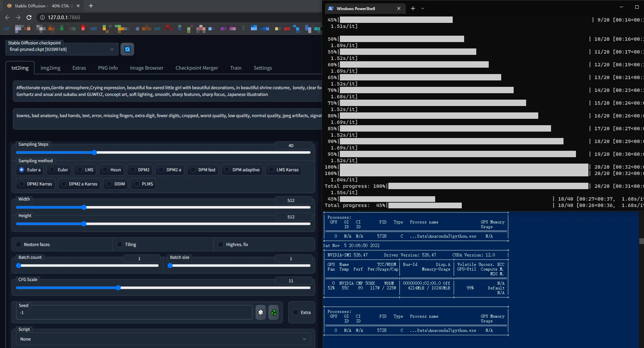Open the PowerShell tab dropdown chevron
This screenshot has height=348, width=644.
tap(423, 8)
